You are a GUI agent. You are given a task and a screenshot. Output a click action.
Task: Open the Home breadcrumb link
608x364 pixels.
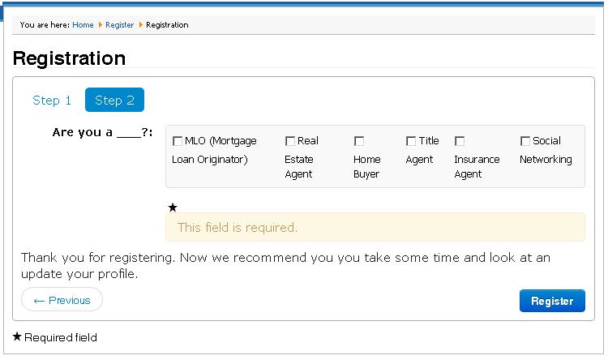pos(83,25)
